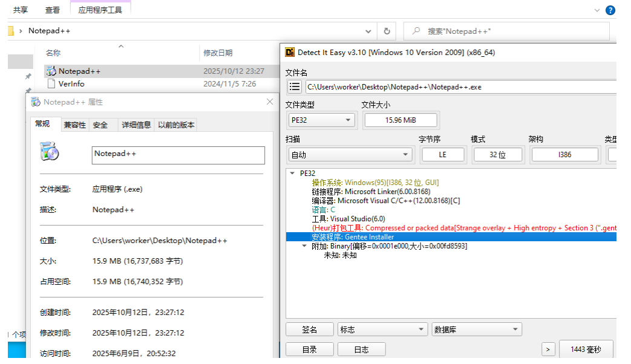Click the 日志 button
This screenshot has width=631, height=364.
[x=361, y=349]
